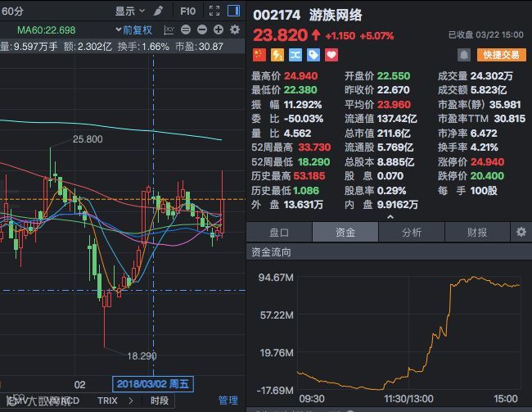The width and height of the screenshot is (532, 412).
Task: Switch to the 财报 tab
Action: (x=477, y=233)
